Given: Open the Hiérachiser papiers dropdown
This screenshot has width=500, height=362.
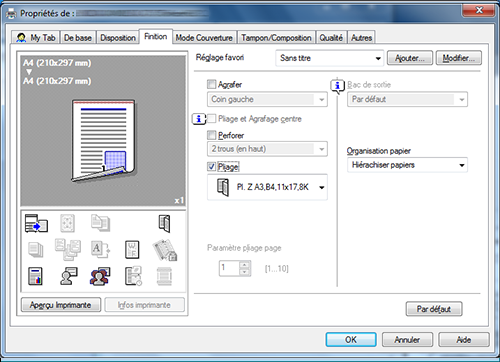Looking at the screenshot, I should tap(407, 165).
